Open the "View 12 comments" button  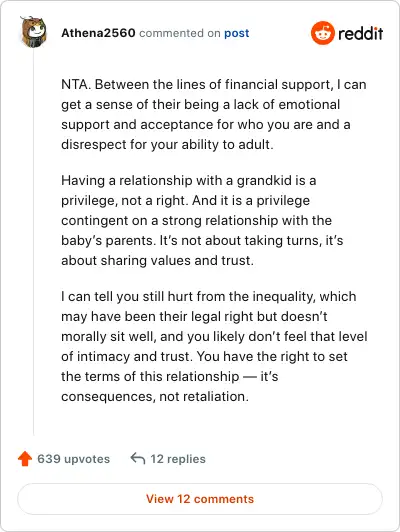[200, 499]
